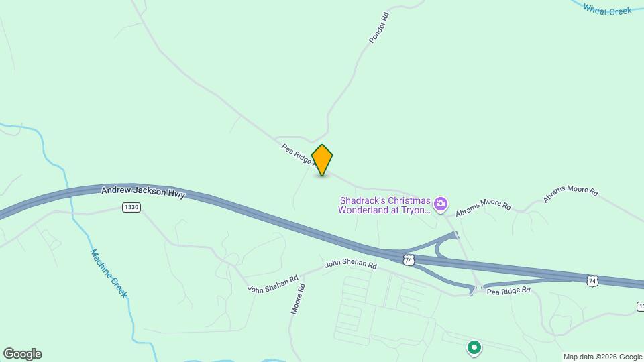Viewport: 644px width, 362px height.
Task: Select the Abrams Moore Rd label beside the camera icon
Action: [483, 208]
